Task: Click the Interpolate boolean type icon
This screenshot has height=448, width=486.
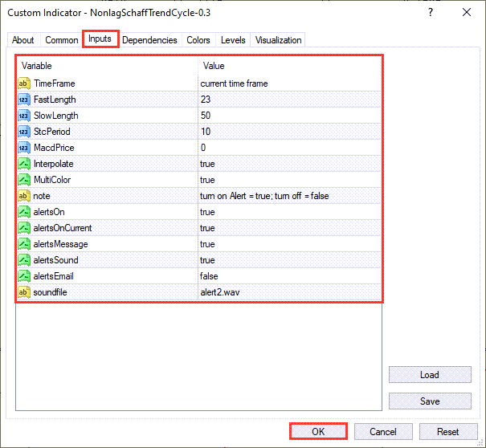Action: coord(23,164)
